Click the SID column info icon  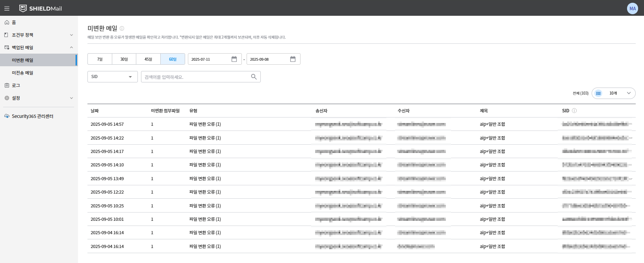574,111
